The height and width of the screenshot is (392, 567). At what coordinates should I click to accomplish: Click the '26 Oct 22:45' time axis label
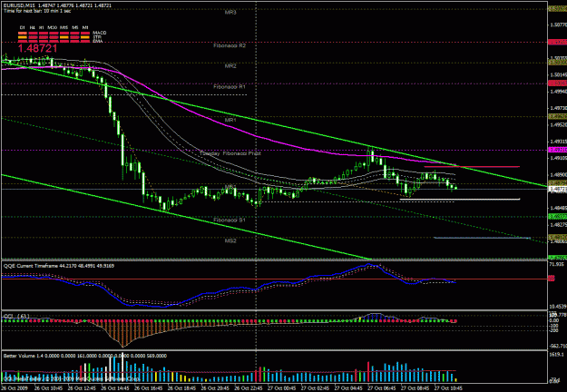[x=248, y=388]
